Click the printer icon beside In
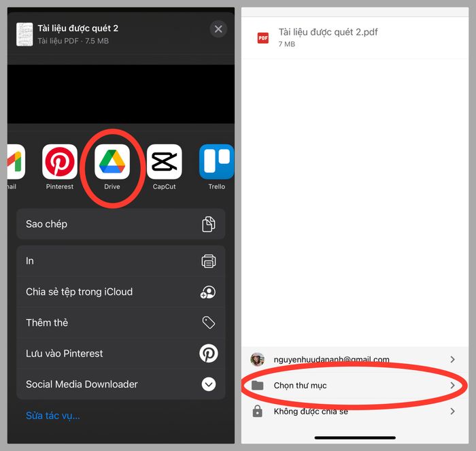Image resolution: width=476 pixels, height=451 pixels. tap(208, 261)
